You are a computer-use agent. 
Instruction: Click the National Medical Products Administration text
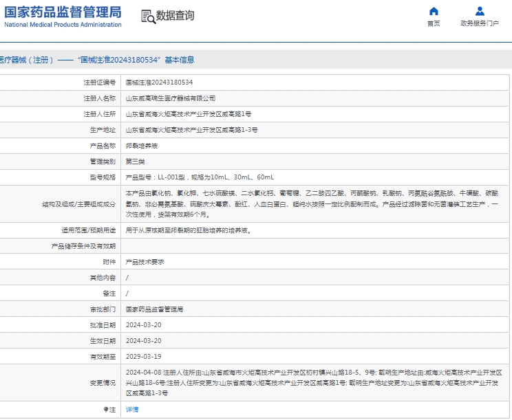pos(63,25)
